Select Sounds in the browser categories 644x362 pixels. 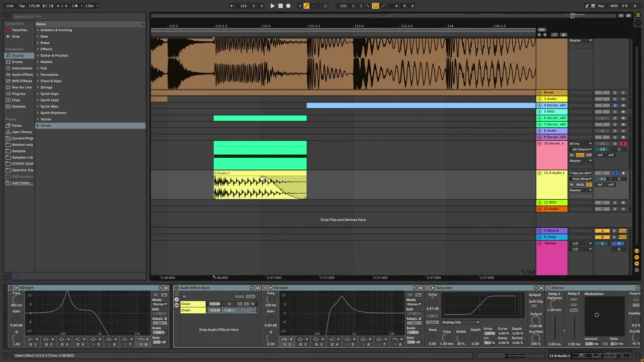18,55
